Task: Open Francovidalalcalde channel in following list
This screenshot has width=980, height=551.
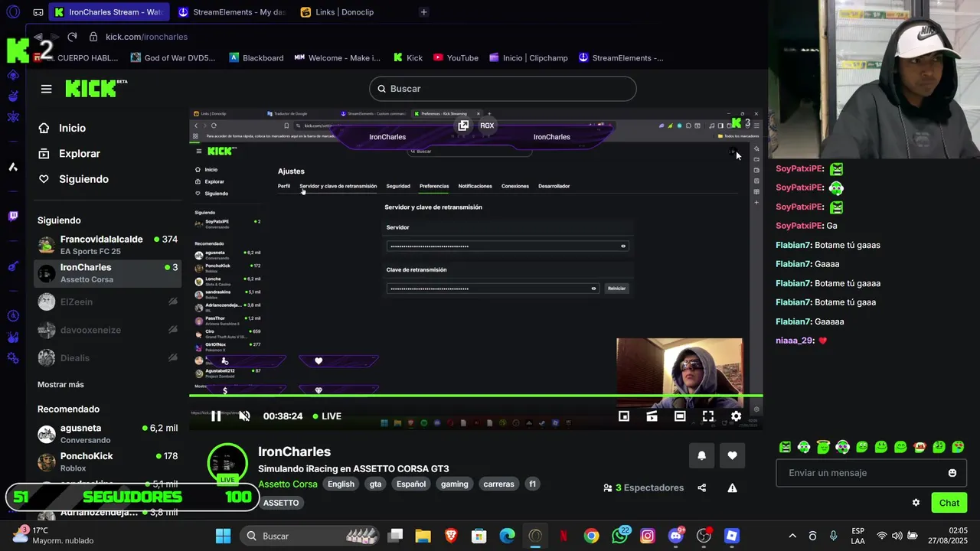Action: coord(107,245)
